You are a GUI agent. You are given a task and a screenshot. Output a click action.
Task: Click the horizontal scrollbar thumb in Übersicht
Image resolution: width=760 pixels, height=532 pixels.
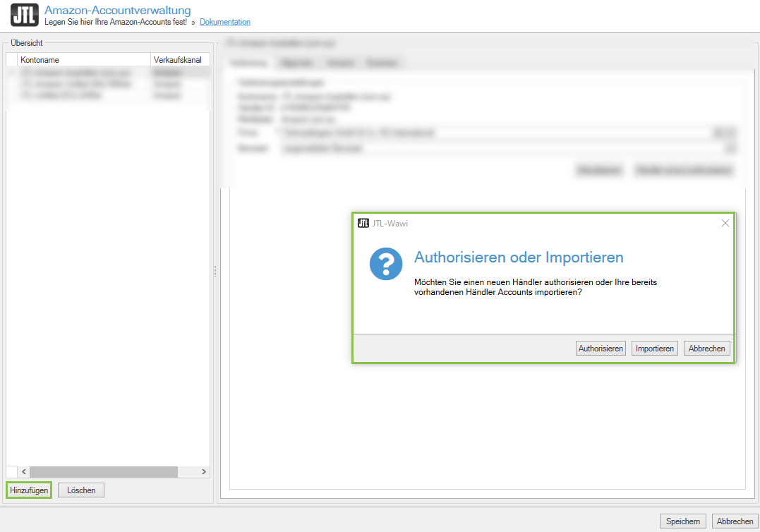103,471
